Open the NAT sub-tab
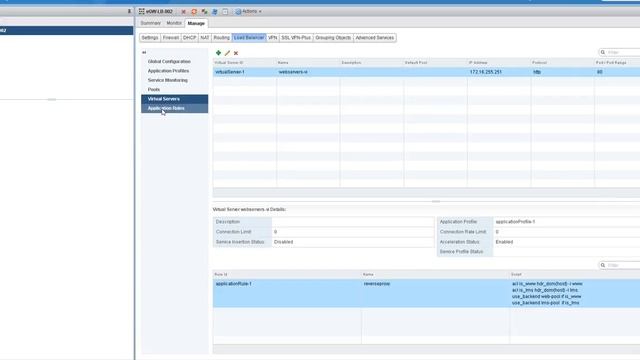The image size is (640, 360). click(204, 38)
